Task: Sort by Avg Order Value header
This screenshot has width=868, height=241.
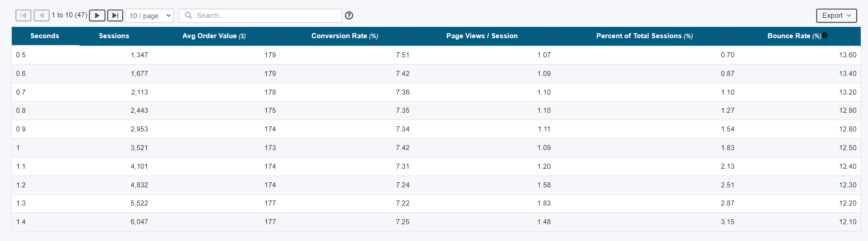Action: coord(214,36)
